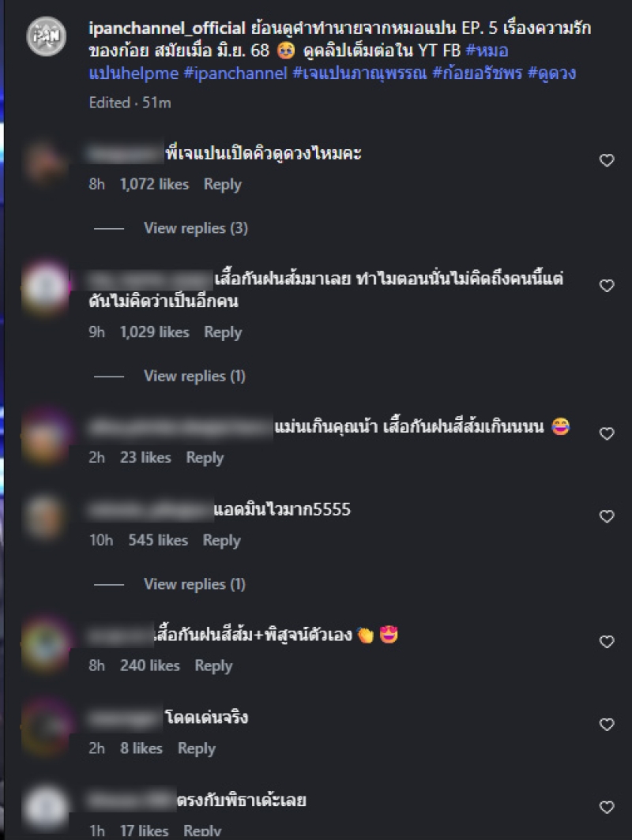Open avatar of the 8 likes commenter

46,727
